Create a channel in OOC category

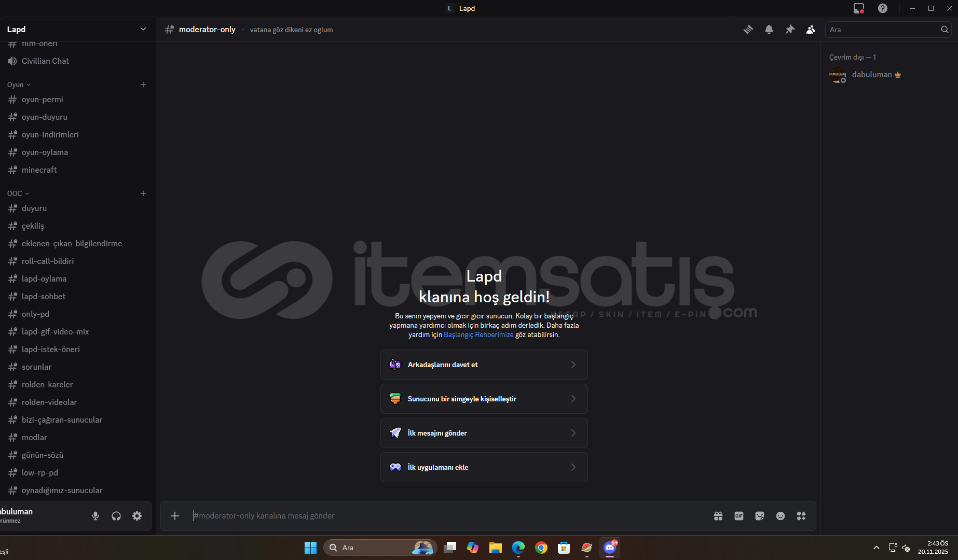coord(143,193)
